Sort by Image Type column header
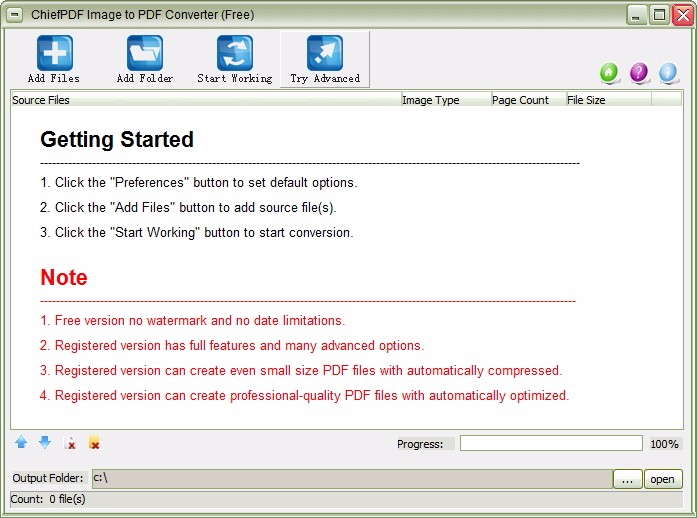 pyautogui.click(x=446, y=100)
